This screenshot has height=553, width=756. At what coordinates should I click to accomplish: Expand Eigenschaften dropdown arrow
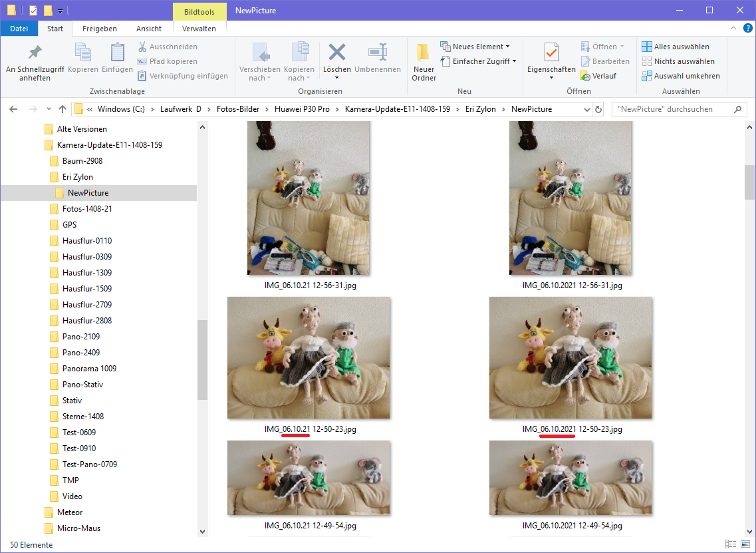(x=551, y=78)
